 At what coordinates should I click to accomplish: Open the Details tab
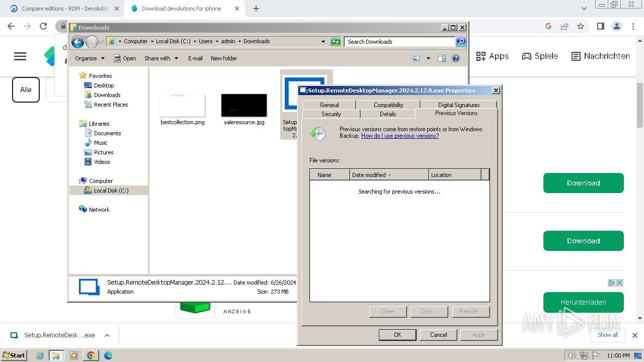click(388, 114)
